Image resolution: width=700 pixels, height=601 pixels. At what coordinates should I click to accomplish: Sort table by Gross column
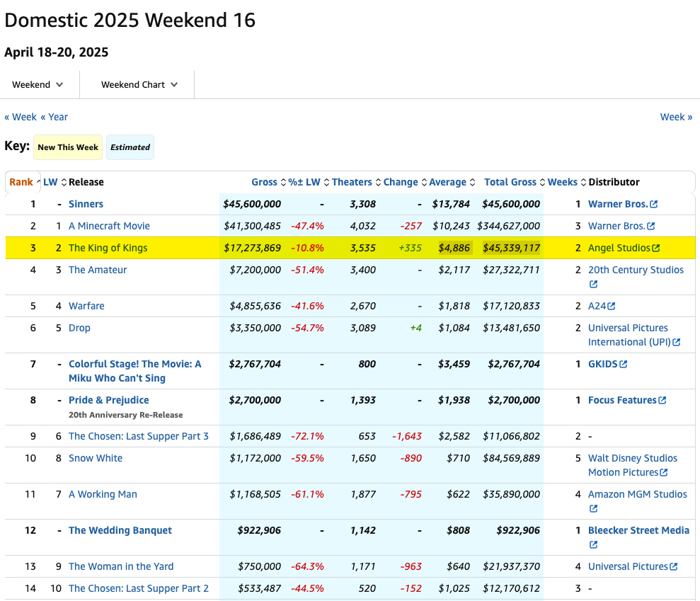pos(264,182)
